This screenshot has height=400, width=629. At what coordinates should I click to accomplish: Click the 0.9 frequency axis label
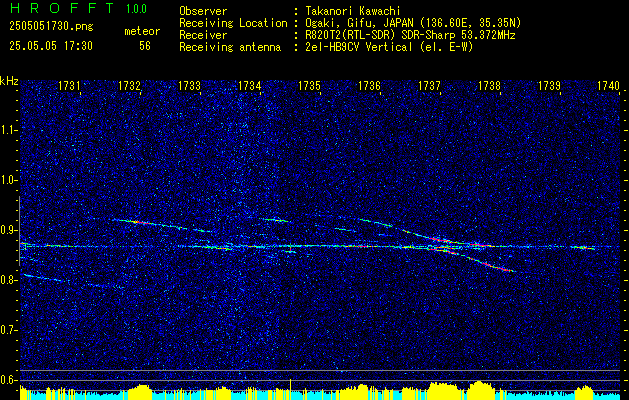8,230
